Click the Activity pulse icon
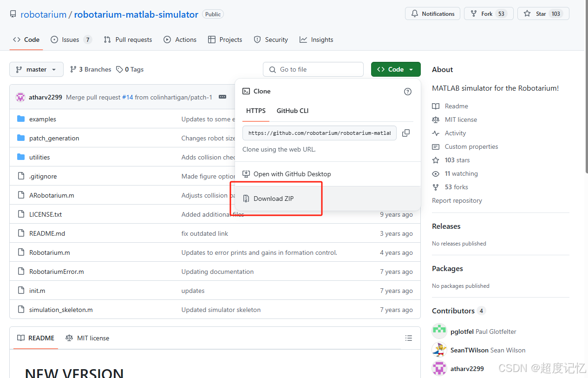Screen dimensions: 588x378 (436, 133)
